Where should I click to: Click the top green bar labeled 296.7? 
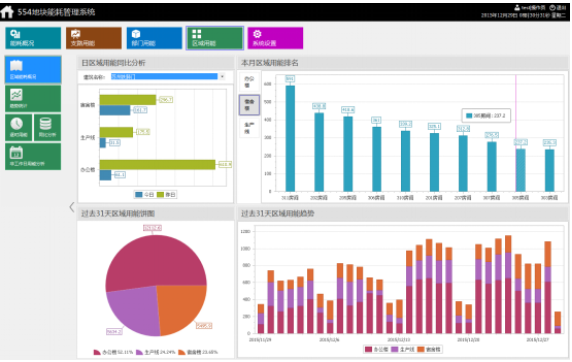click(128, 100)
